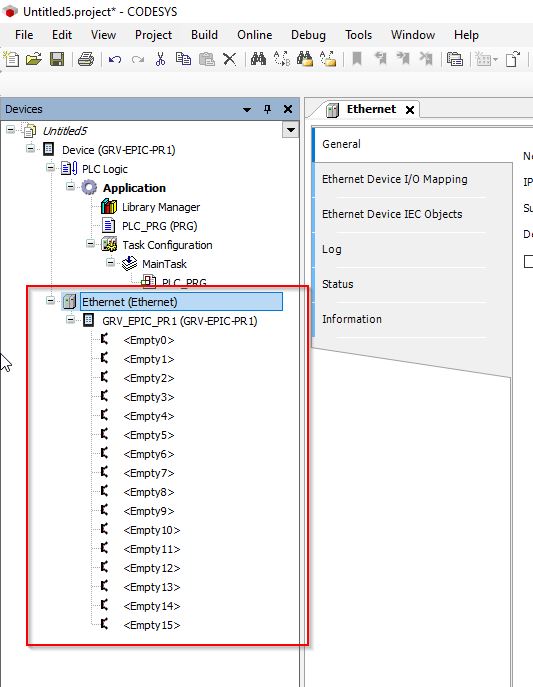Click the Delete X toolbar icon
Image resolution: width=533 pixels, height=687 pixels.
pos(229,59)
